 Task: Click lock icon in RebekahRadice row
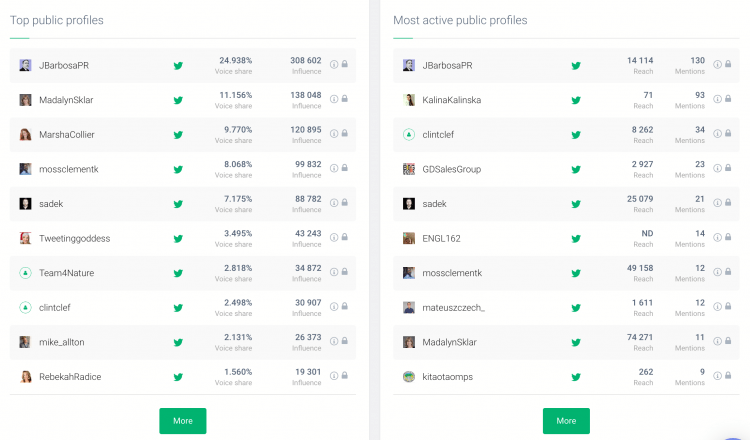click(x=344, y=375)
